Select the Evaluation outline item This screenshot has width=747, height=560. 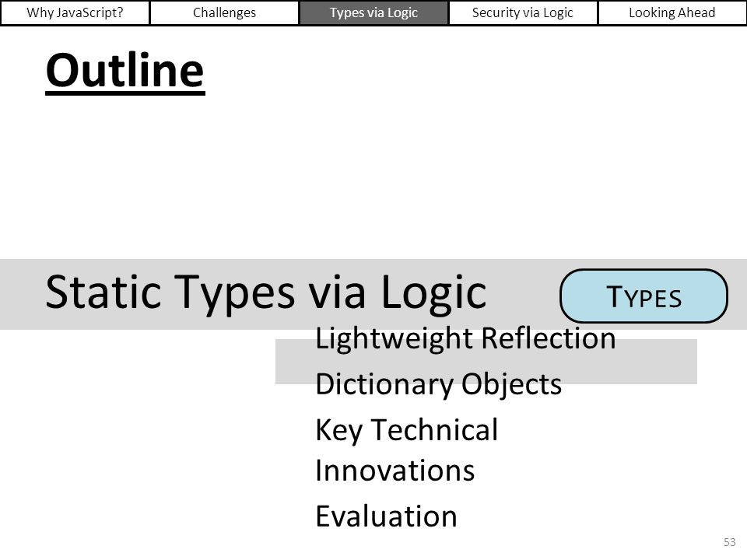click(x=387, y=516)
